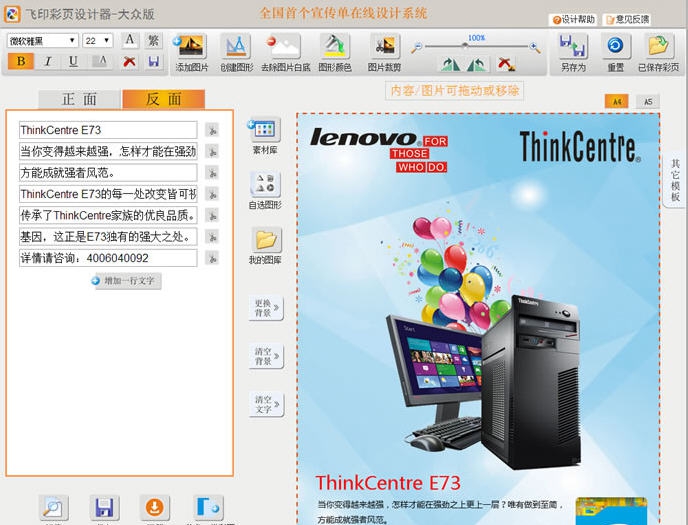Expand the Change Background (更换背景) menu

click(x=266, y=308)
